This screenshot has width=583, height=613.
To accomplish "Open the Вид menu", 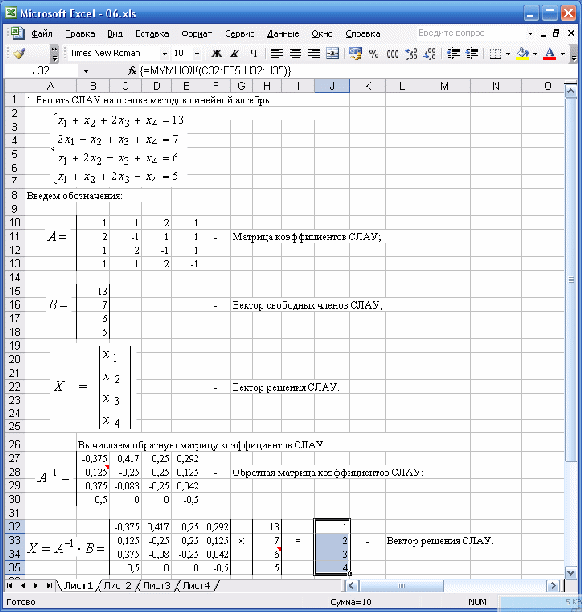I will (x=115, y=34).
